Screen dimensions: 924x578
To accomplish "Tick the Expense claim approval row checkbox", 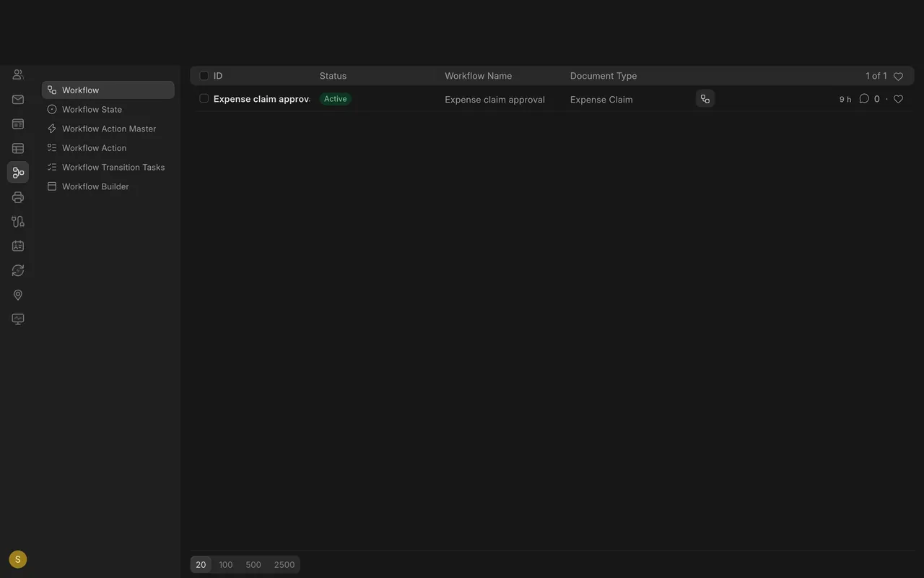I will tap(204, 98).
